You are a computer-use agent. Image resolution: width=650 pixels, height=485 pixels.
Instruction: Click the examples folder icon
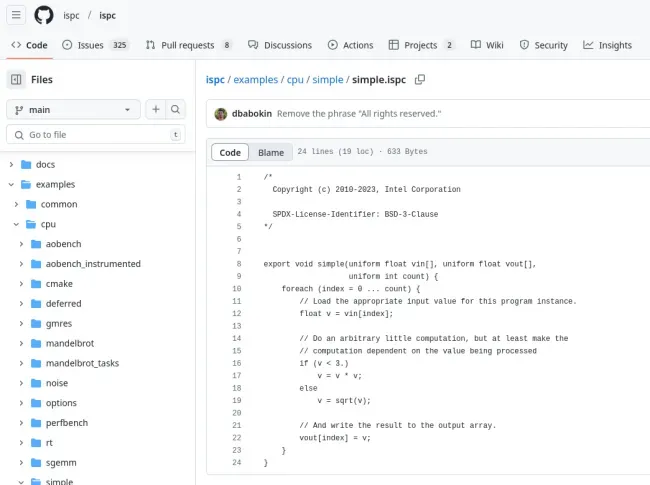coord(26,184)
